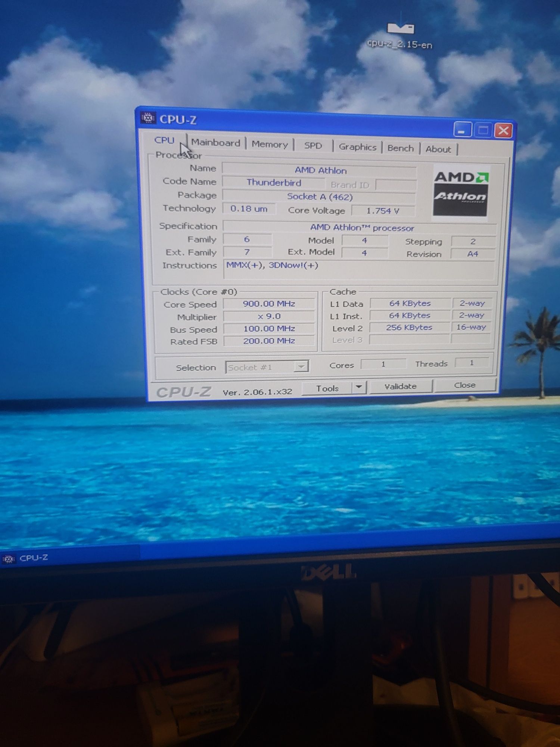Click the CPU-Z icon in the taskbar
The width and height of the screenshot is (560, 747).
click(x=8, y=559)
